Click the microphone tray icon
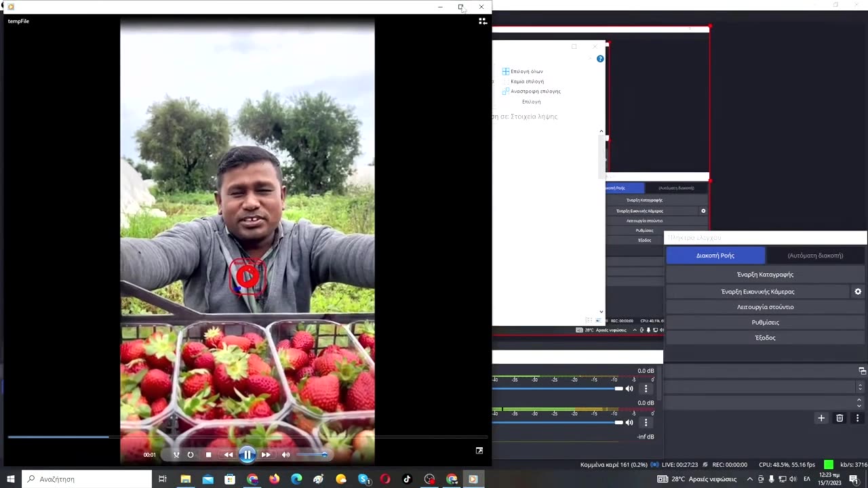868x488 pixels. pos(772,479)
